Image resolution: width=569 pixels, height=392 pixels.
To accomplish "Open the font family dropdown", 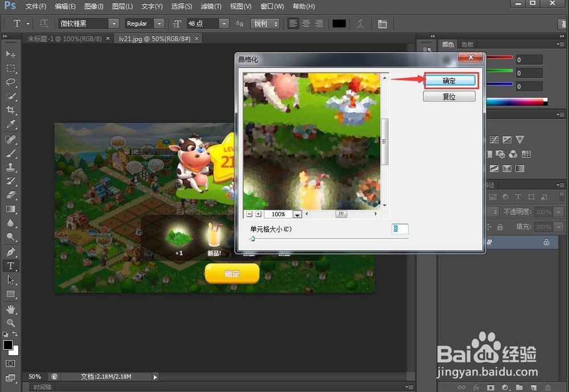I will (x=114, y=23).
